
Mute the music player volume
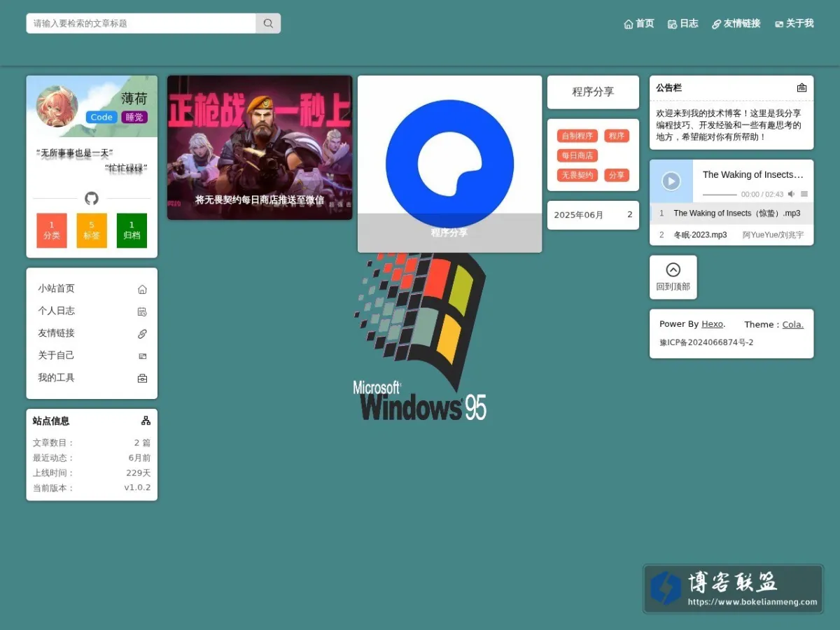point(791,194)
